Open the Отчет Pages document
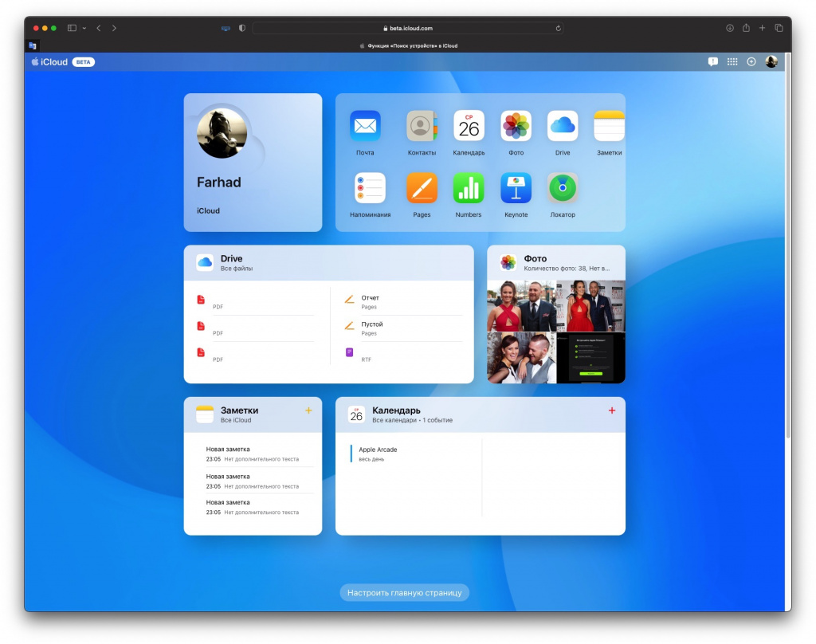This screenshot has width=816, height=644. pyautogui.click(x=402, y=302)
